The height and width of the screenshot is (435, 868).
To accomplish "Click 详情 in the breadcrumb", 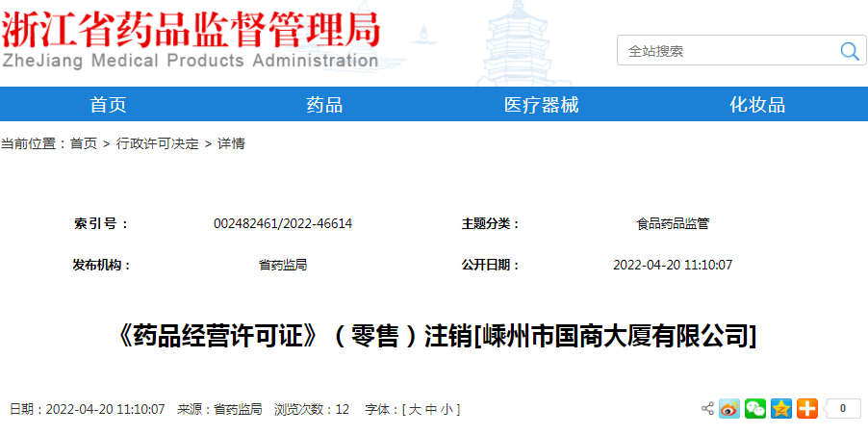I will [x=231, y=144].
